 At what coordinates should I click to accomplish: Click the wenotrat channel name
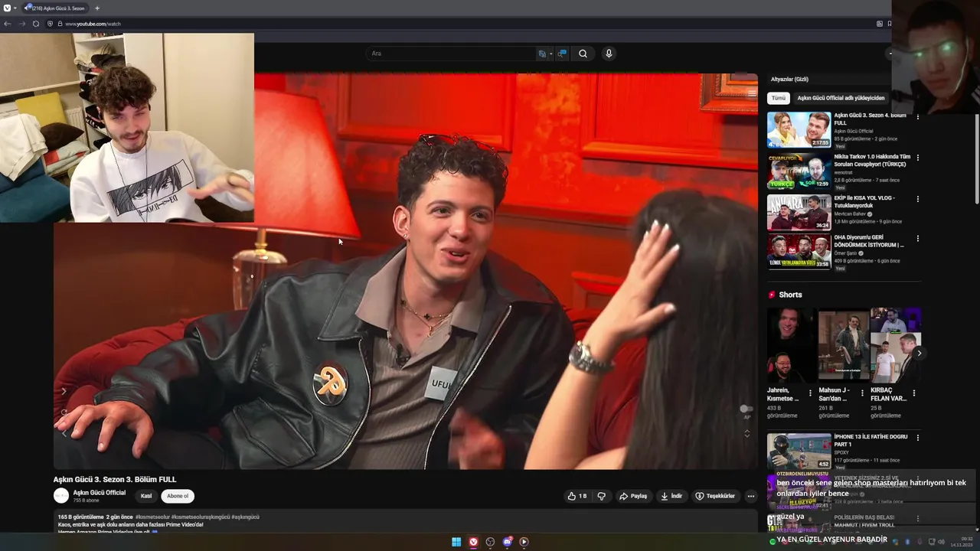[843, 172]
